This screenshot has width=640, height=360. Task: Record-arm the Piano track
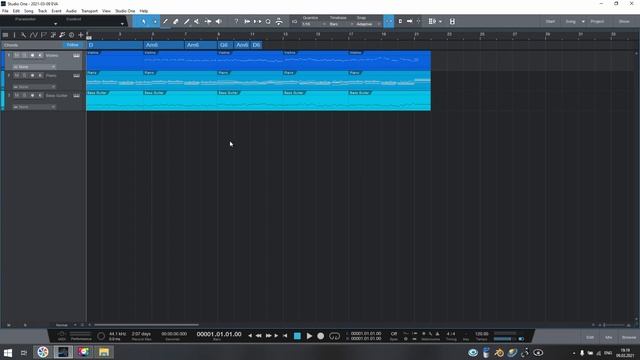(32, 76)
